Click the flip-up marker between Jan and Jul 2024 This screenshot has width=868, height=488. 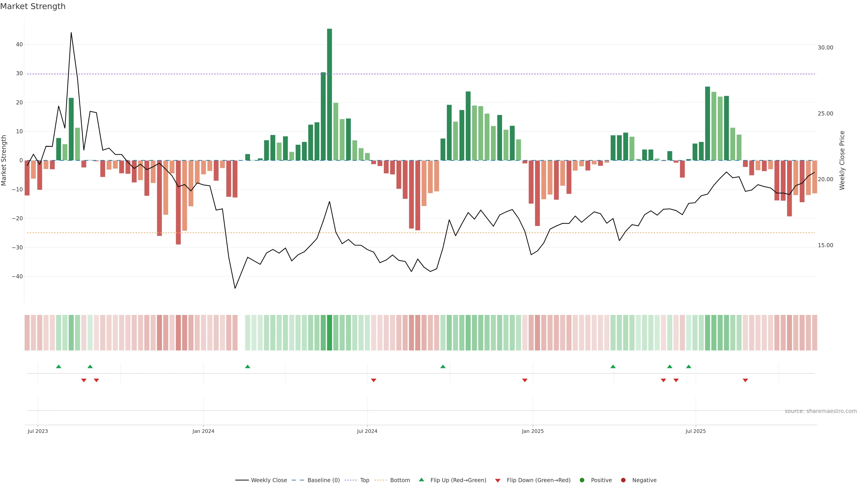click(x=248, y=366)
